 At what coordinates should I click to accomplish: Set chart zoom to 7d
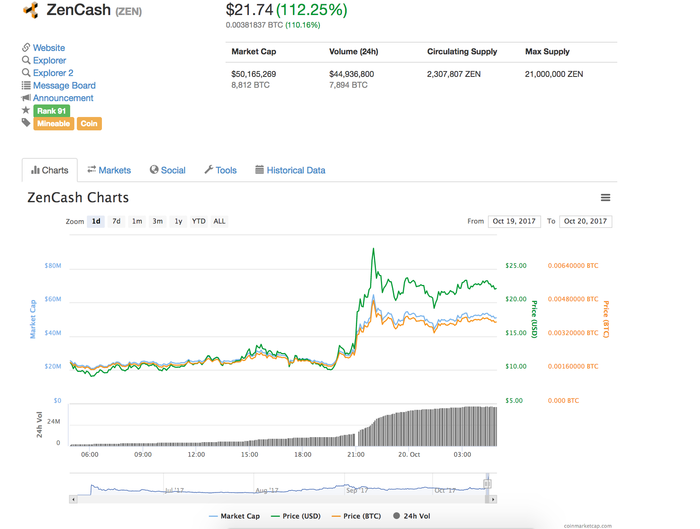[x=116, y=221]
